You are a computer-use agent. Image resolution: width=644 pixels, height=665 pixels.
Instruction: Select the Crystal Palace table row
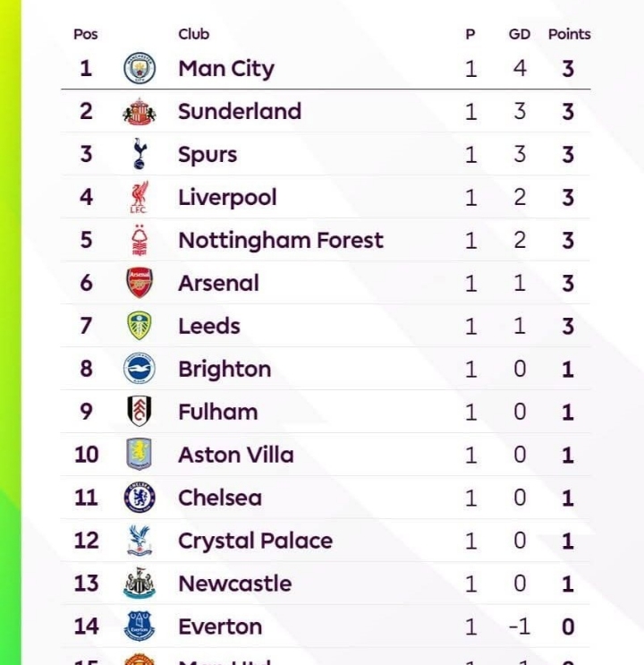pyautogui.click(x=326, y=541)
